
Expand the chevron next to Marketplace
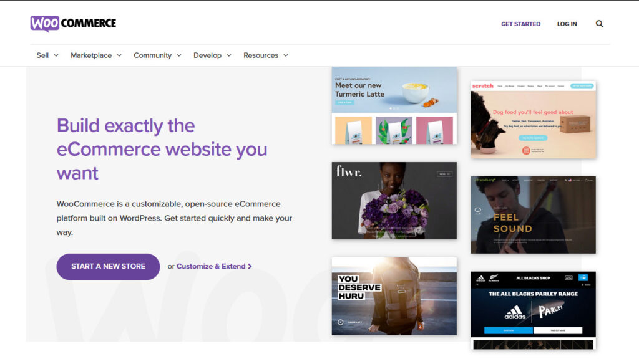(119, 55)
